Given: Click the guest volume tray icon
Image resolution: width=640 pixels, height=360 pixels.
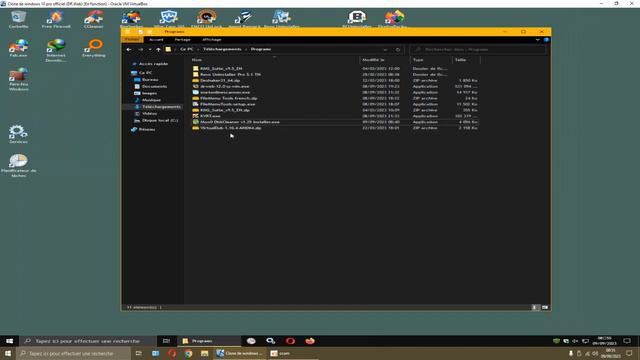Looking at the screenshot, I should coord(575,341).
